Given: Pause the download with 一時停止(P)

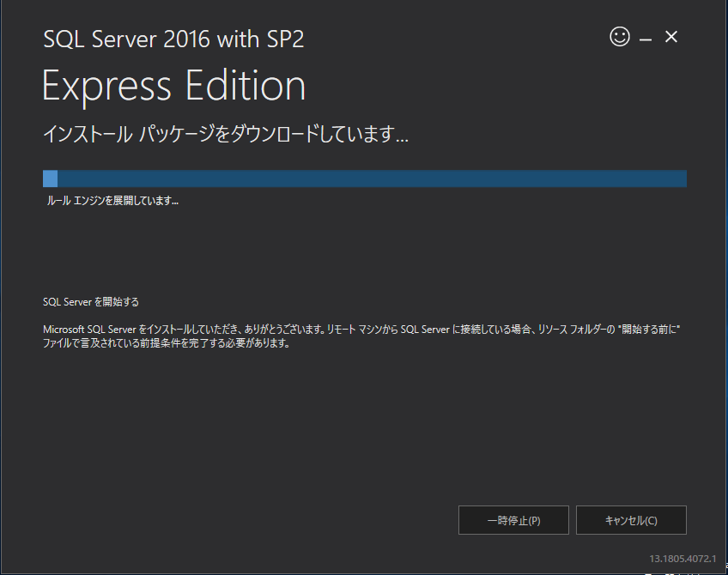Looking at the screenshot, I should click(513, 520).
